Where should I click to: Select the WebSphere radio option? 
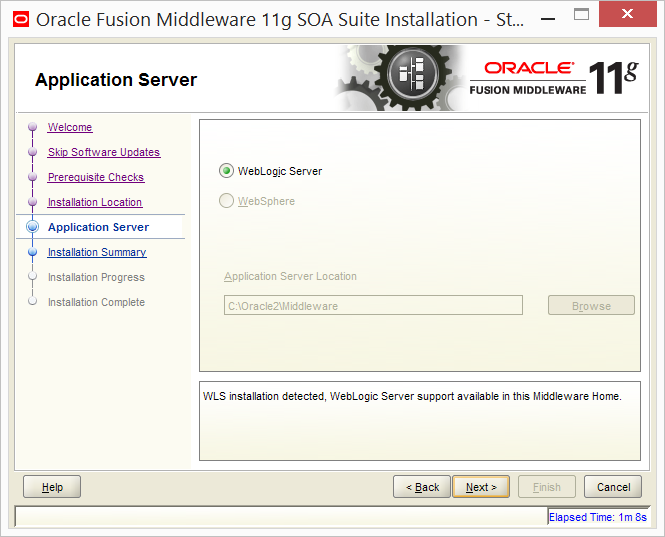pyautogui.click(x=226, y=201)
